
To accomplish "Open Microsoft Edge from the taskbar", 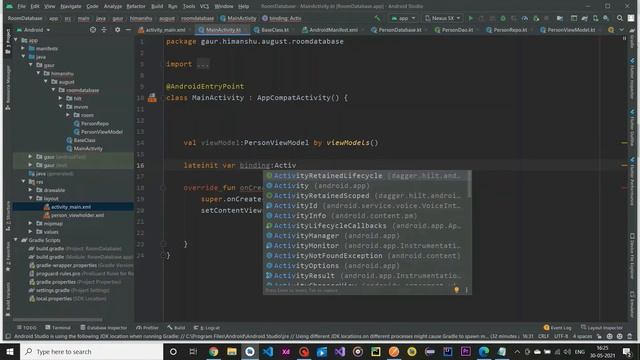I will click(x=484, y=351).
